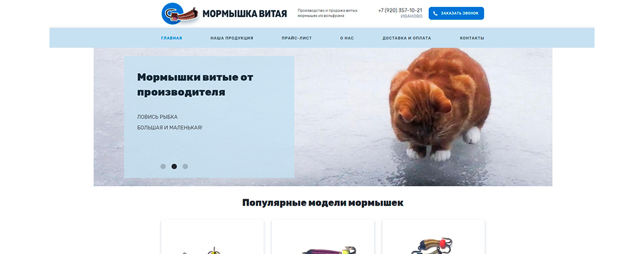Open the Главная menu item

click(172, 38)
